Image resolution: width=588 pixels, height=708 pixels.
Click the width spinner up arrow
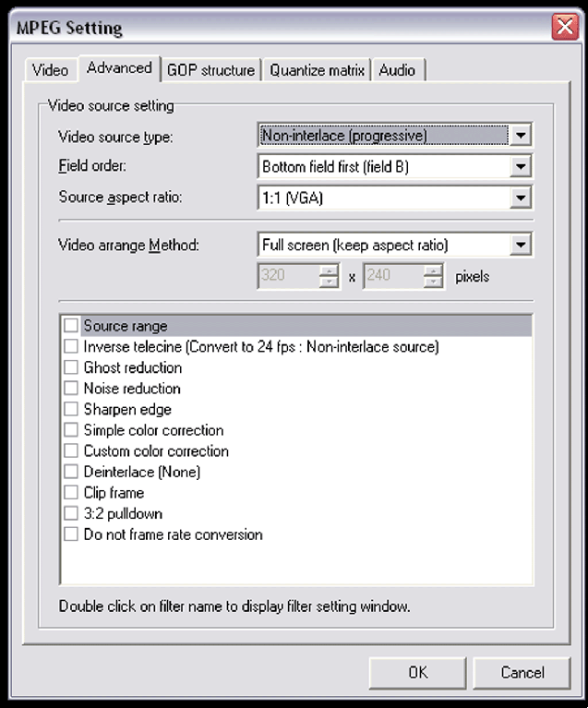click(x=329, y=270)
